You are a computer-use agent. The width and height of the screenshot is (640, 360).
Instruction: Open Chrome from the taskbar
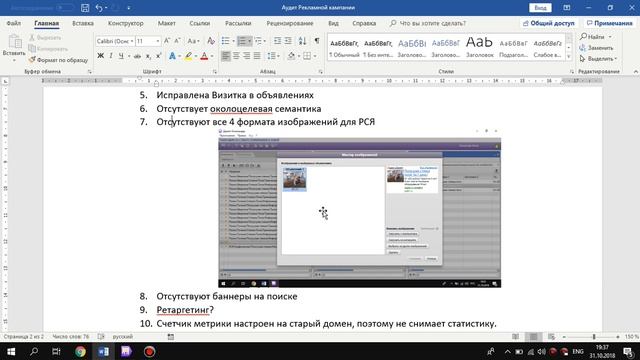point(80,351)
